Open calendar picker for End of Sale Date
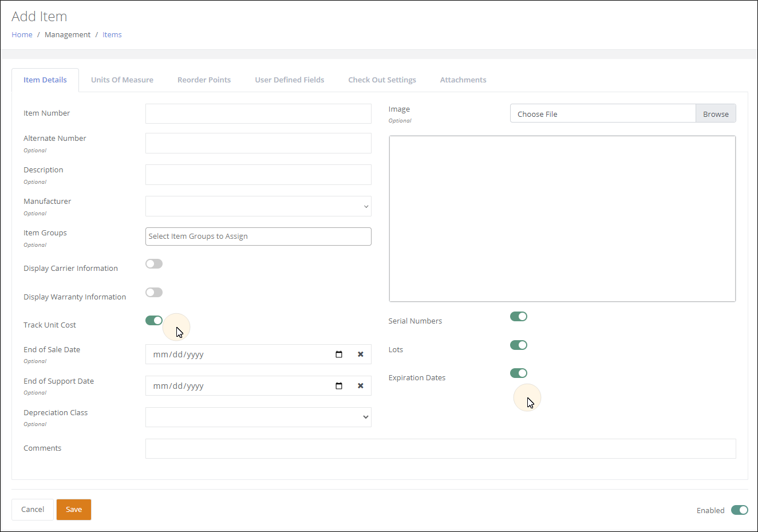Viewport: 758px width, 532px height. click(x=339, y=354)
